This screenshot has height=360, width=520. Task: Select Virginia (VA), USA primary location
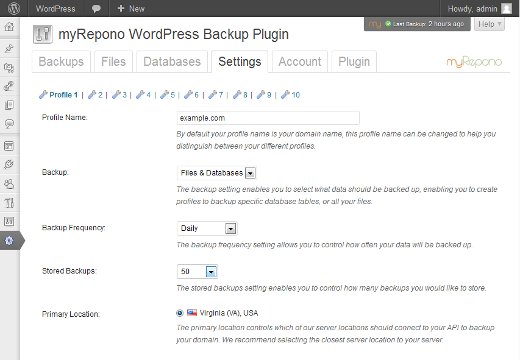pyautogui.click(x=180, y=313)
